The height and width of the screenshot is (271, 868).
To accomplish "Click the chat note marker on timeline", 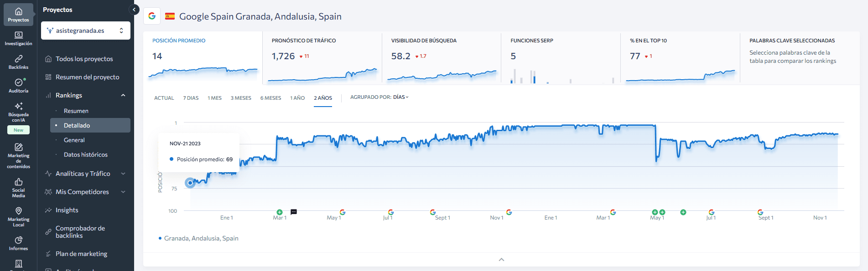I will point(294,212).
